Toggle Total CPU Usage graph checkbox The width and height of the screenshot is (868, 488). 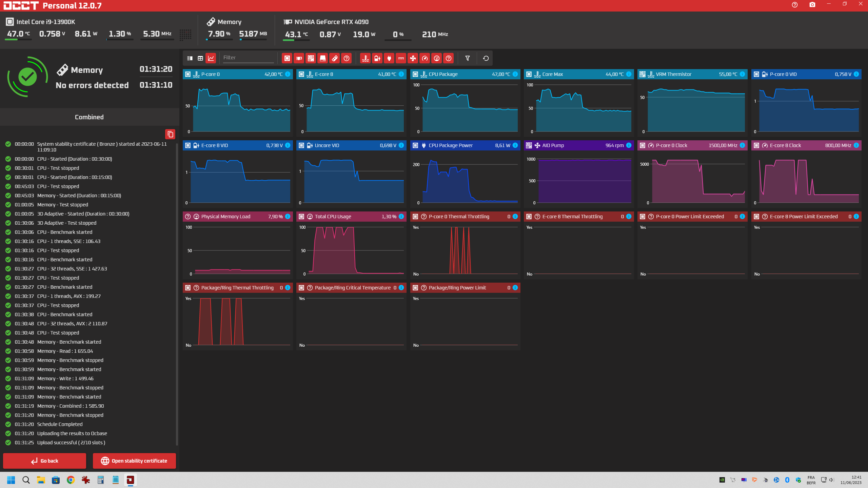pyautogui.click(x=301, y=217)
